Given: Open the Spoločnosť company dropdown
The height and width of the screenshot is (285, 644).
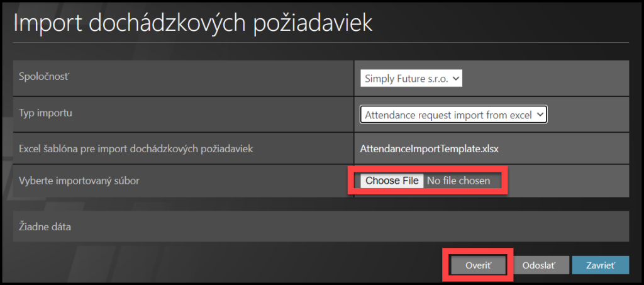Looking at the screenshot, I should [411, 79].
